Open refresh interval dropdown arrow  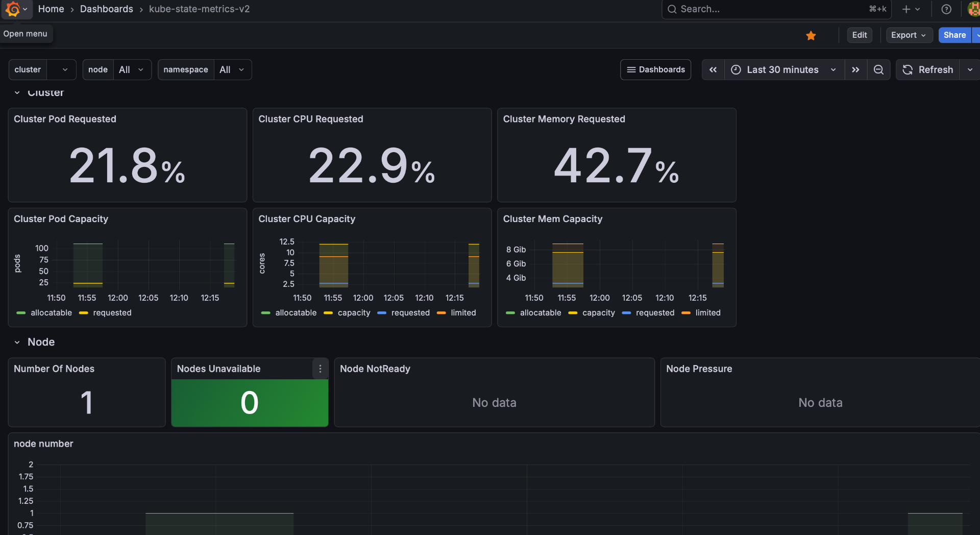pos(970,69)
